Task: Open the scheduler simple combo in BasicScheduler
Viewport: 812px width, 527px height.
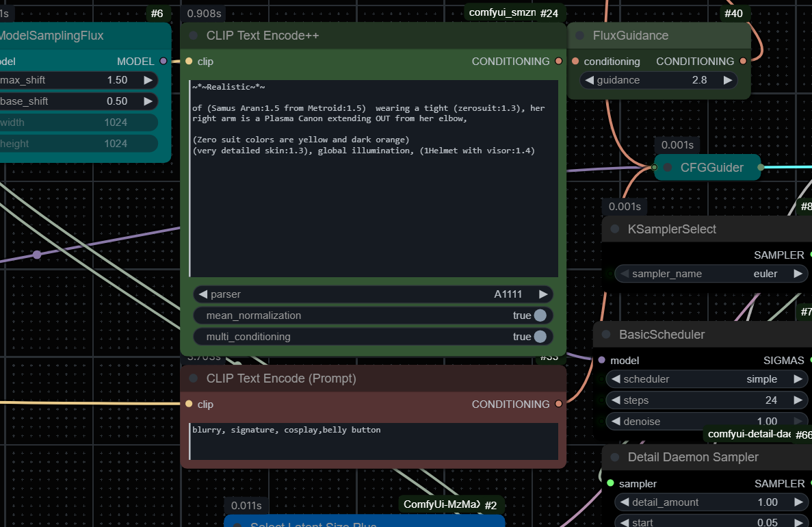Action: point(707,379)
